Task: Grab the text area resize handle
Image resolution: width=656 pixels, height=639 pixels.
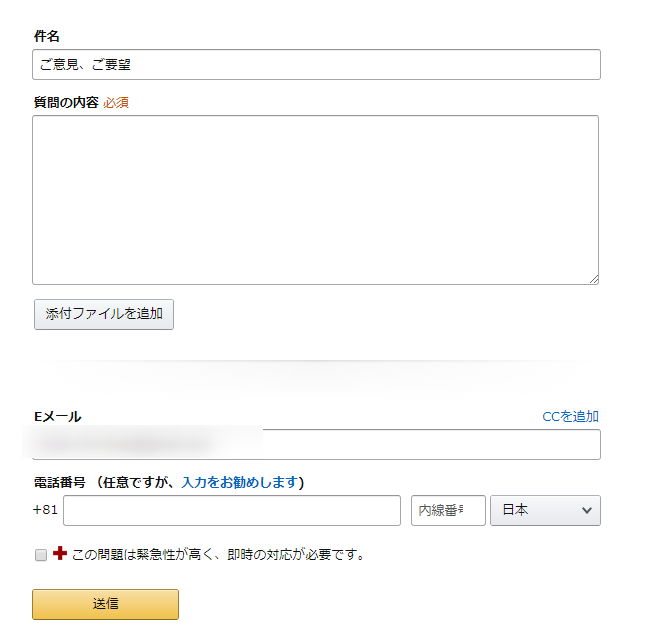Action: [x=594, y=280]
